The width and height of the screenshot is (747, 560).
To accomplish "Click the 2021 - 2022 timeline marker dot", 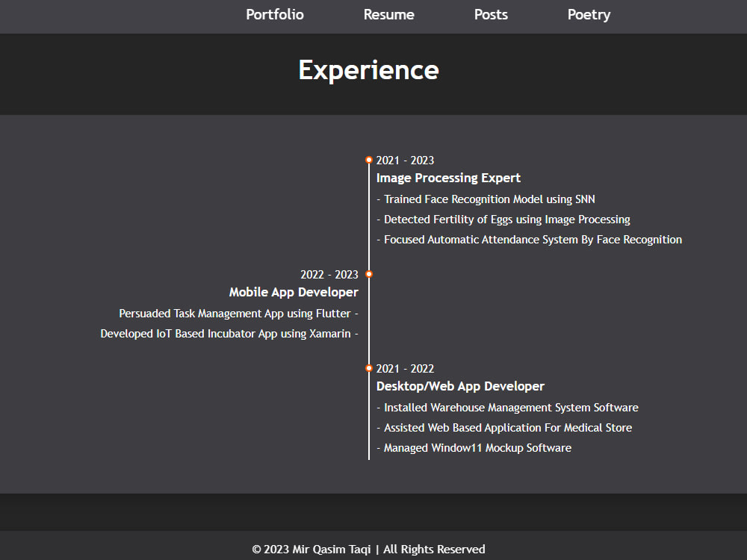I will (369, 367).
